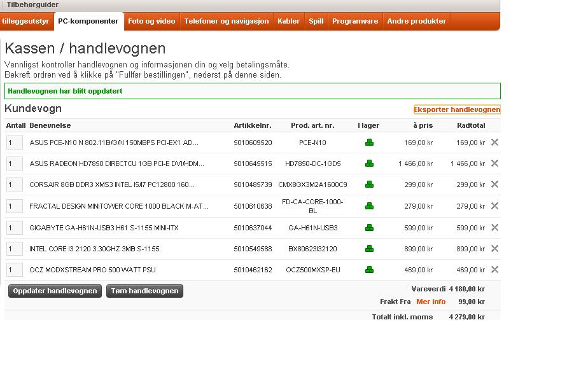Edit quantity for OCZ ModXStream PSU
Screen dimensions: 588x376
coord(15,270)
